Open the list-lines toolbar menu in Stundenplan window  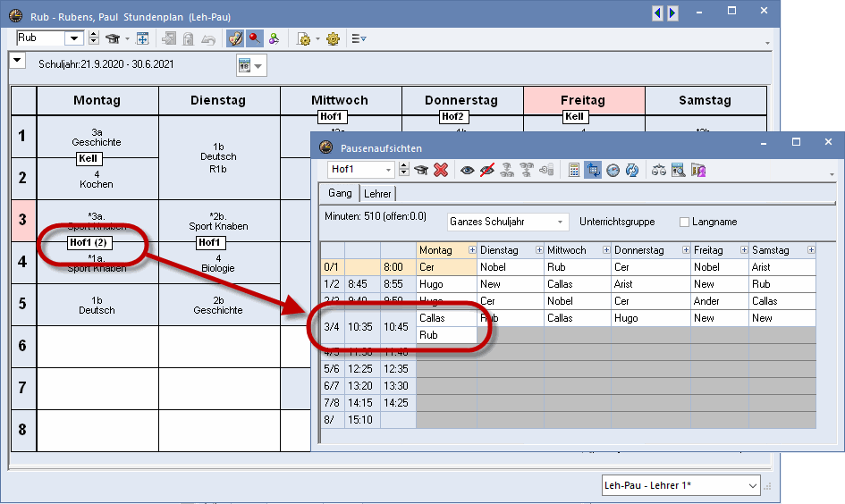click(359, 38)
